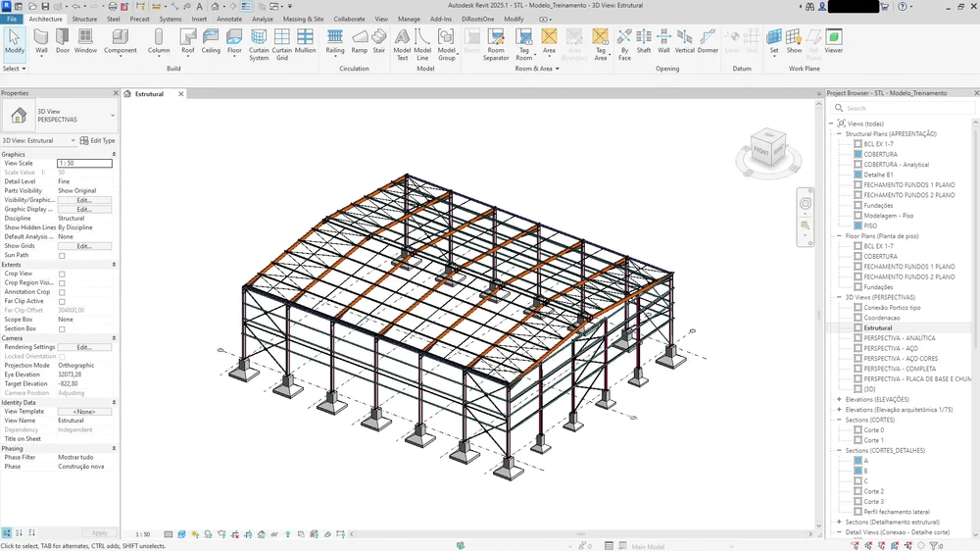Image resolution: width=980 pixels, height=551 pixels.
Task: Open the Estrutural view in Project Browser
Action: tap(877, 327)
